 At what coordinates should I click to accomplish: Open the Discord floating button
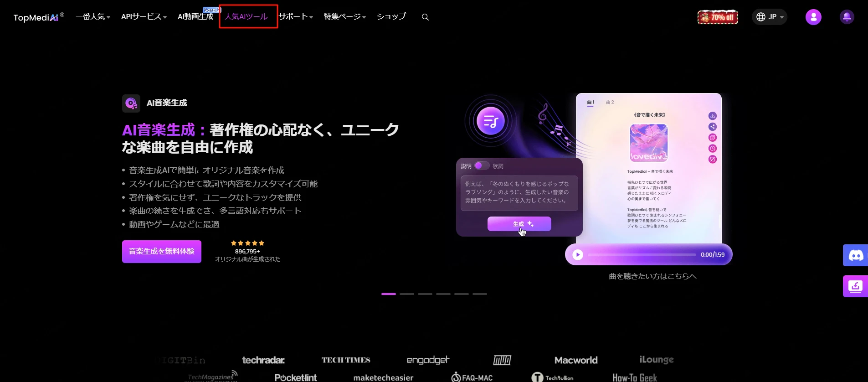pyautogui.click(x=855, y=255)
